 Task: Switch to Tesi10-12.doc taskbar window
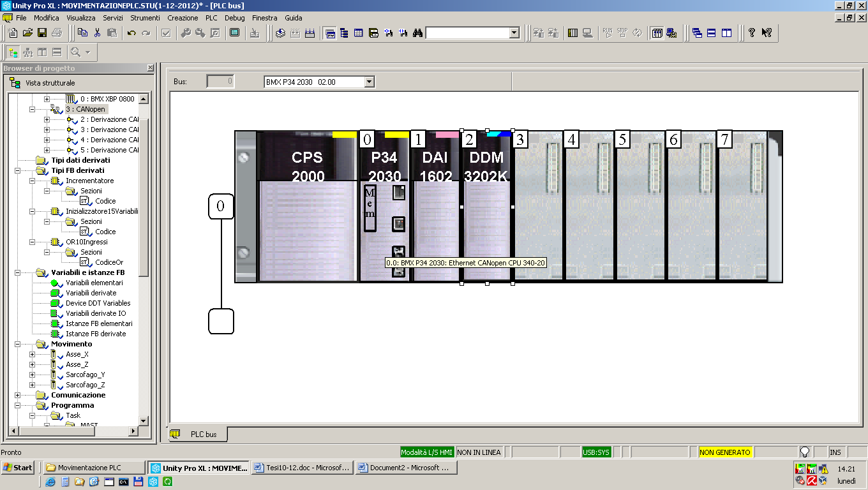[303, 468]
